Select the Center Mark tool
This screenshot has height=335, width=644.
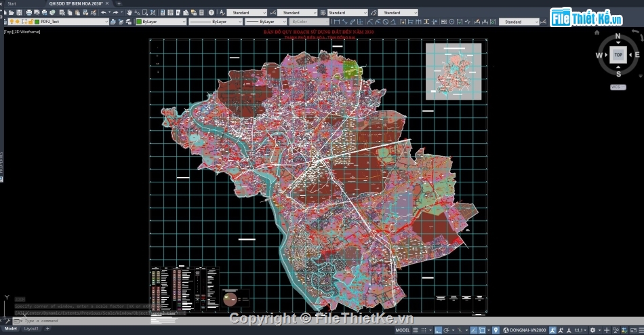coord(451,22)
